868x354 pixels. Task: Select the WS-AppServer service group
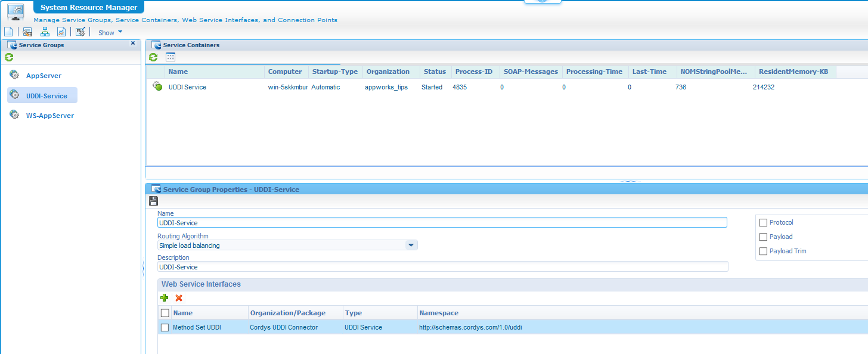coord(49,116)
